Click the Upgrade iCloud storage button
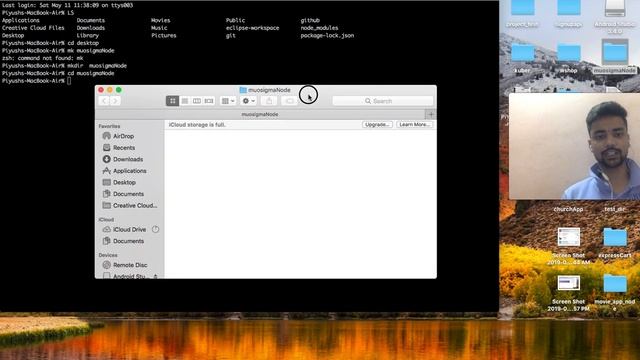 [x=377, y=124]
